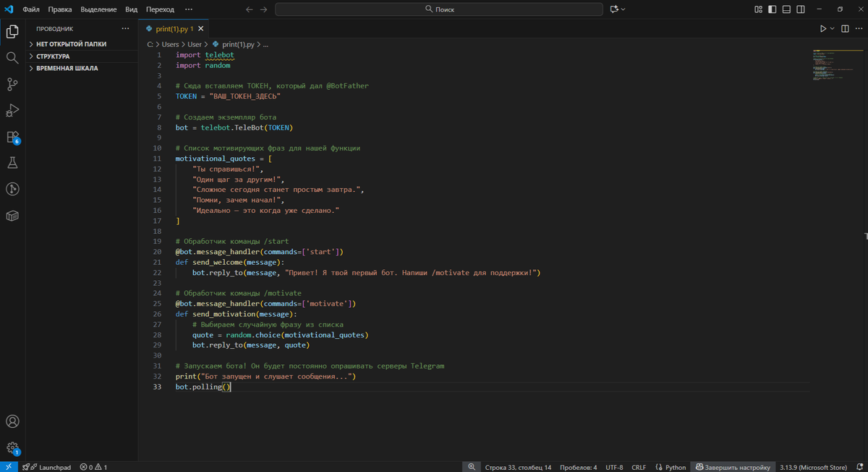The width and height of the screenshot is (868, 472).
Task: Toggle the primary side bar visibility
Action: (x=773, y=9)
